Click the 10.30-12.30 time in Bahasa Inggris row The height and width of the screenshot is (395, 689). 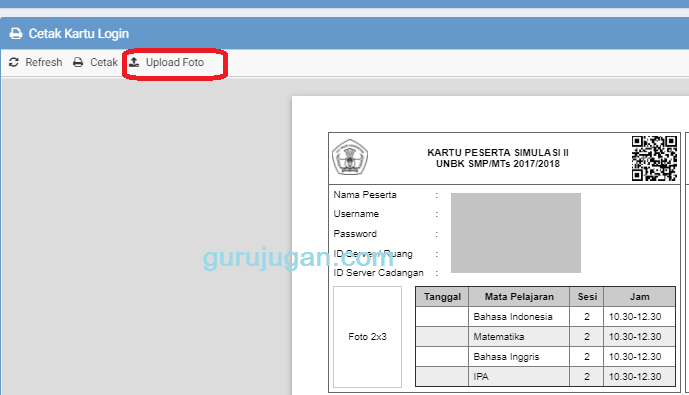[635, 357]
